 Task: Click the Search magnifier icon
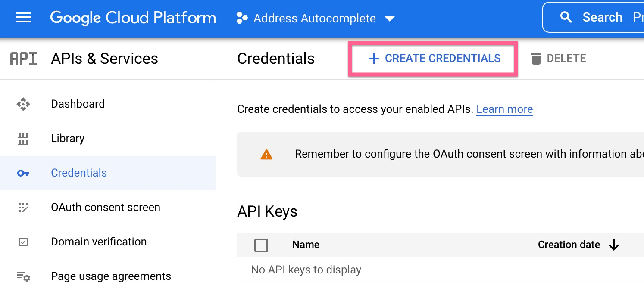click(566, 17)
